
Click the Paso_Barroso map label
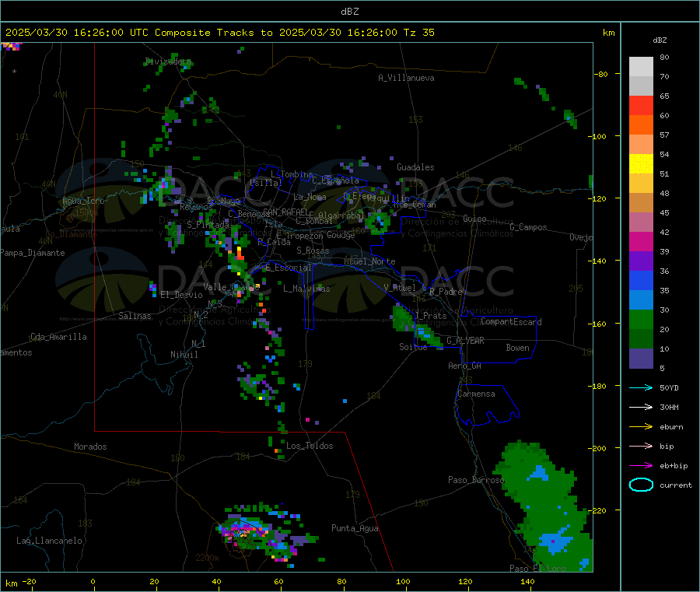(x=476, y=480)
